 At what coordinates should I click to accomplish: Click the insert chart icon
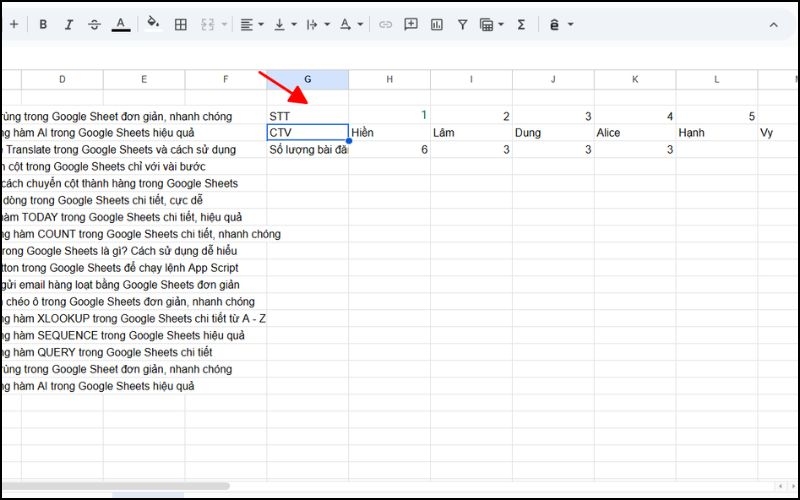pyautogui.click(x=437, y=25)
